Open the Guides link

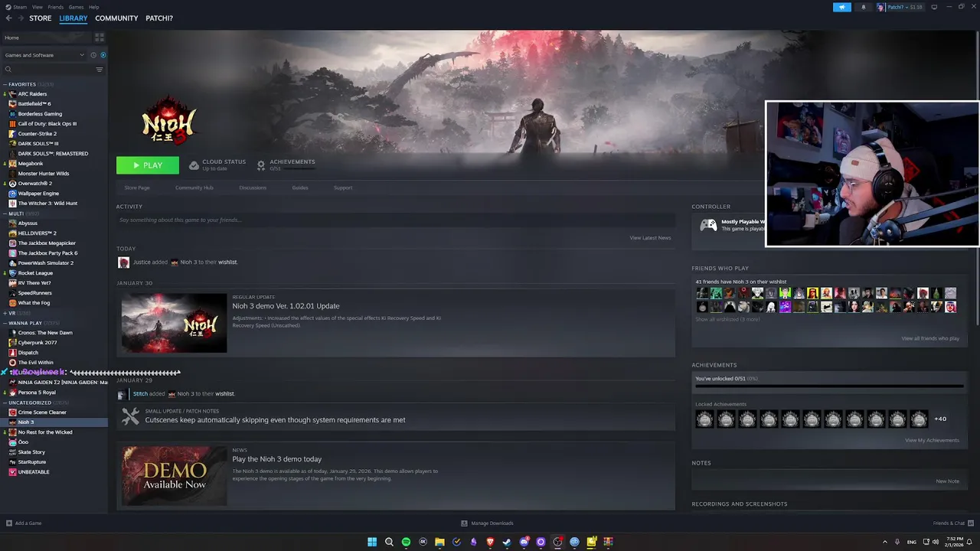point(300,187)
